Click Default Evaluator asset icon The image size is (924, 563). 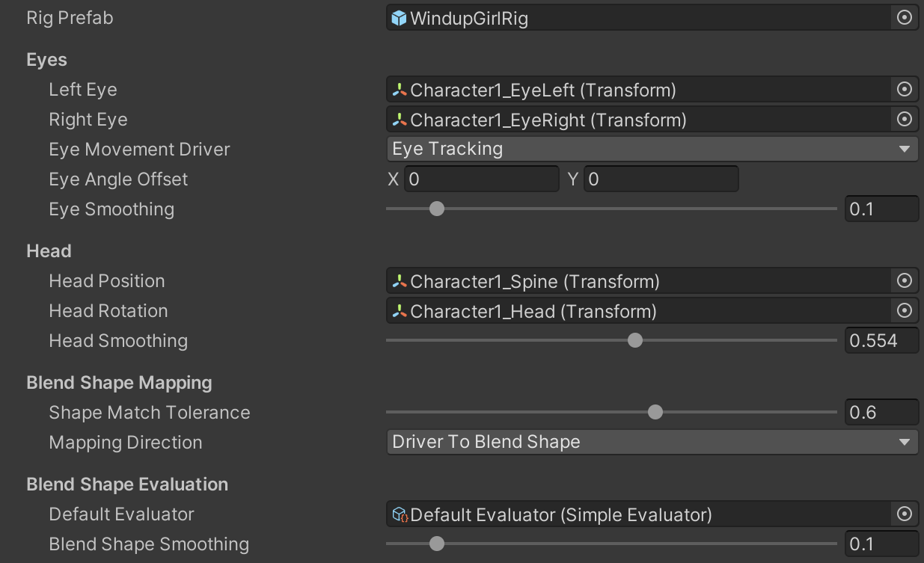pyautogui.click(x=400, y=514)
